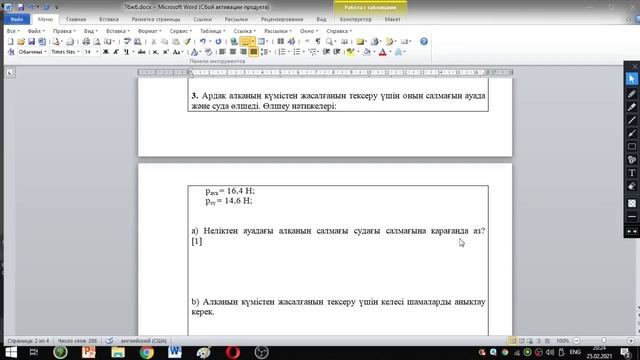Viewport: 640px width, 360px height.
Task: Click the bulleted list icon
Action: click(x=297, y=52)
